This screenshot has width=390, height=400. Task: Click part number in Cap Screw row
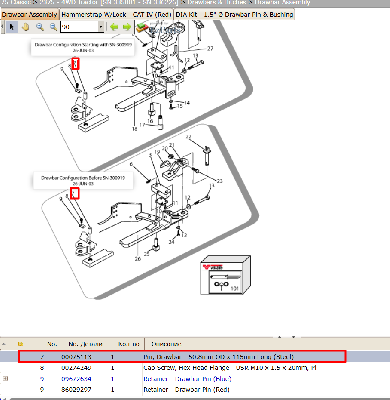[x=76, y=368]
